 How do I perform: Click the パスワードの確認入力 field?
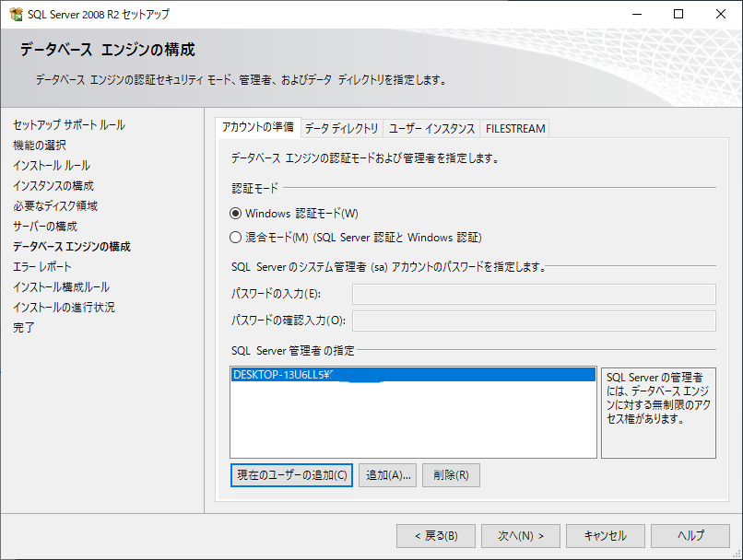pyautogui.click(x=534, y=321)
